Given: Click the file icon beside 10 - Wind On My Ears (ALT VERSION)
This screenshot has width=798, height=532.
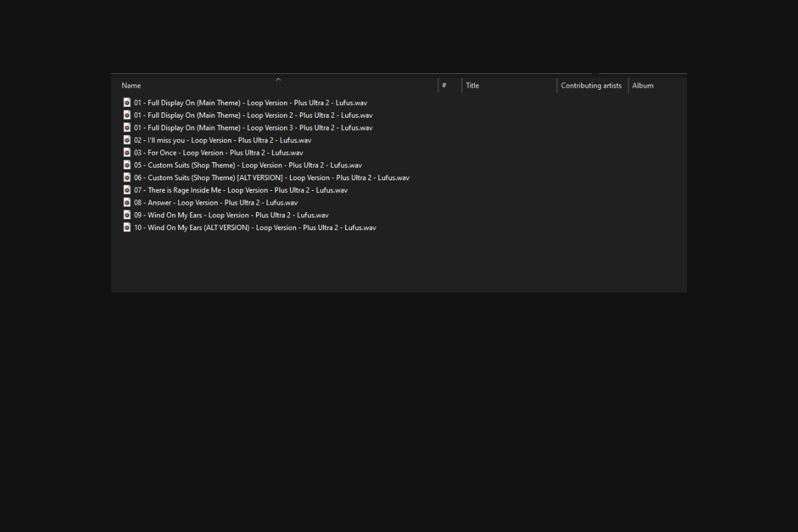Looking at the screenshot, I should coord(127,227).
